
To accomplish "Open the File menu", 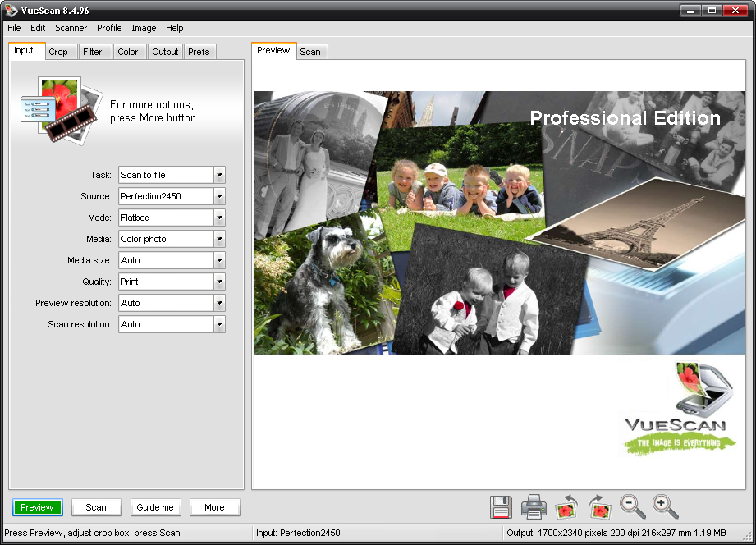I will coord(14,28).
